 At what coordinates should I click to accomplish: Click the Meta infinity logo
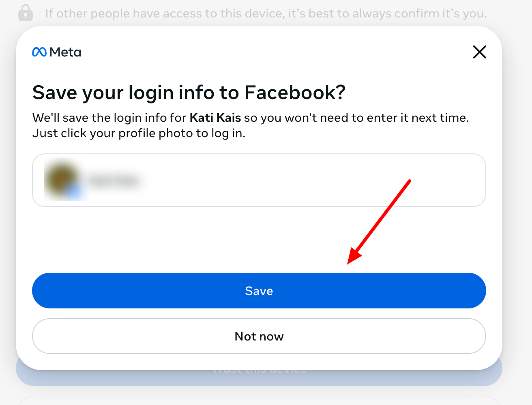39,52
